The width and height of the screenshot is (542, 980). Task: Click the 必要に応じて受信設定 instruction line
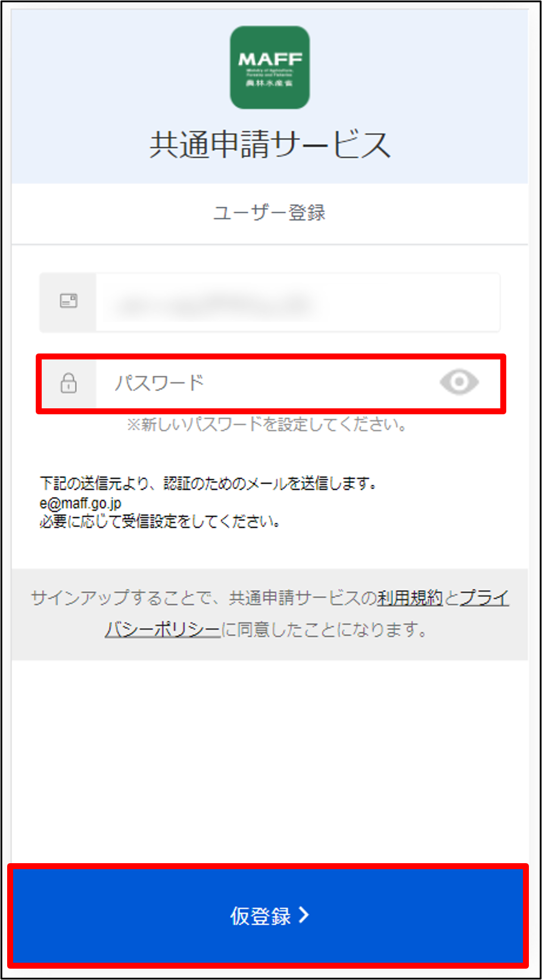pos(160,522)
